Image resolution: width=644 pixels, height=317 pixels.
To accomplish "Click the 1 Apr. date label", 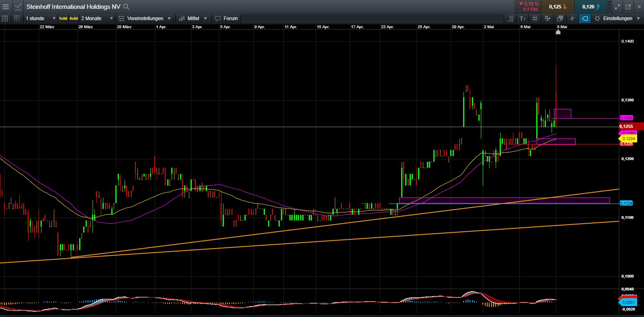I will 161,27.
